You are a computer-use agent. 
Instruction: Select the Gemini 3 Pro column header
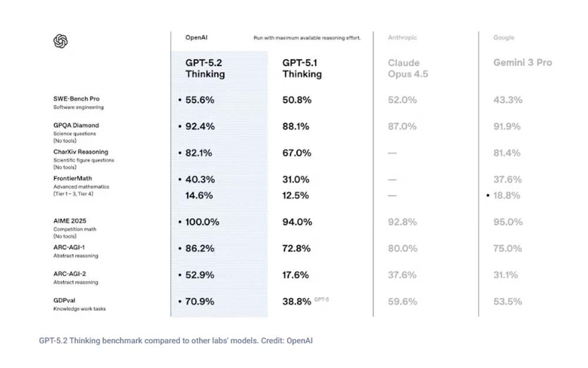click(522, 62)
